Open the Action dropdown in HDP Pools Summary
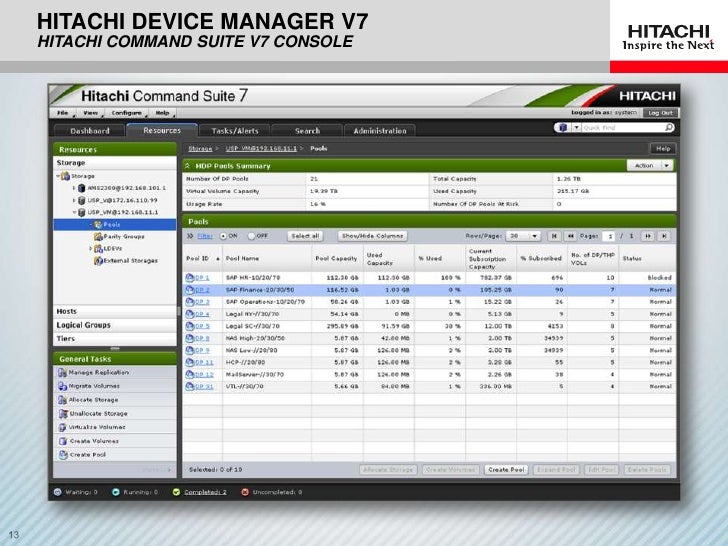This screenshot has height=546, width=728. click(650, 165)
